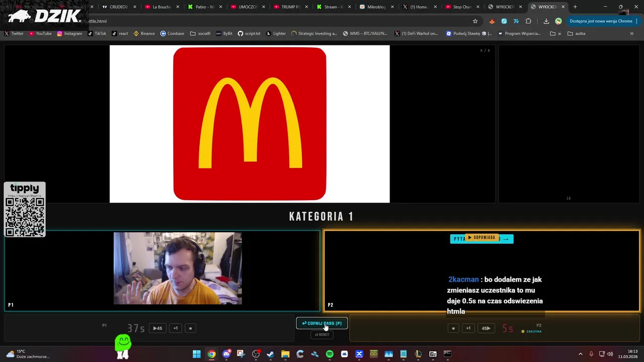644x362 pixels.
Task: Open the volume speaker tray icon
Action: pyautogui.click(x=610, y=354)
